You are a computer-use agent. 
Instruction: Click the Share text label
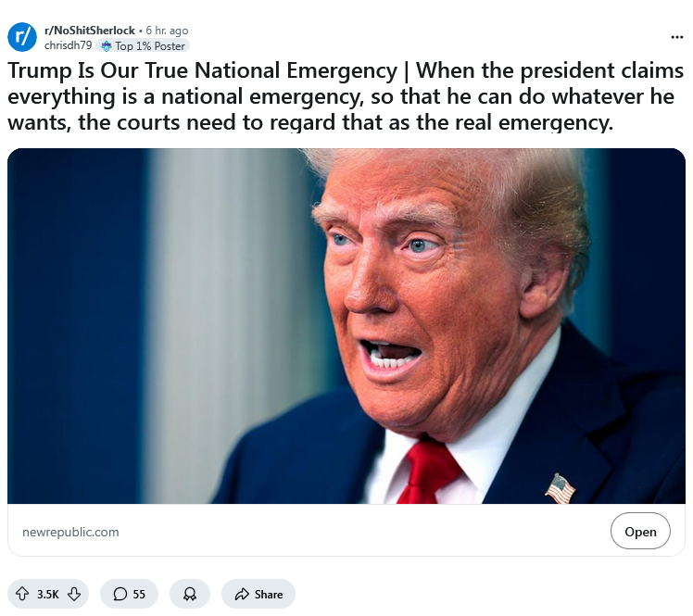[x=269, y=595]
